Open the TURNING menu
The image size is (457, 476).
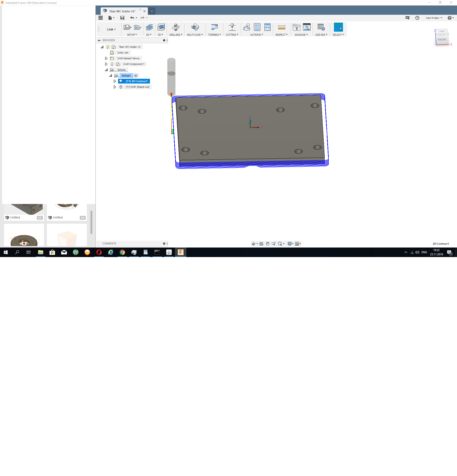tap(214, 35)
